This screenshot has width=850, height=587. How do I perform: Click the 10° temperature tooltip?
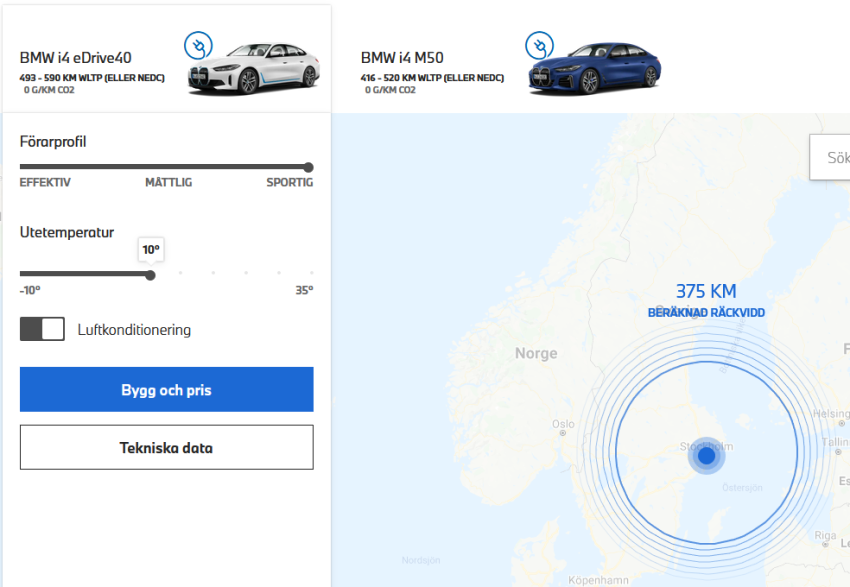[x=151, y=250]
